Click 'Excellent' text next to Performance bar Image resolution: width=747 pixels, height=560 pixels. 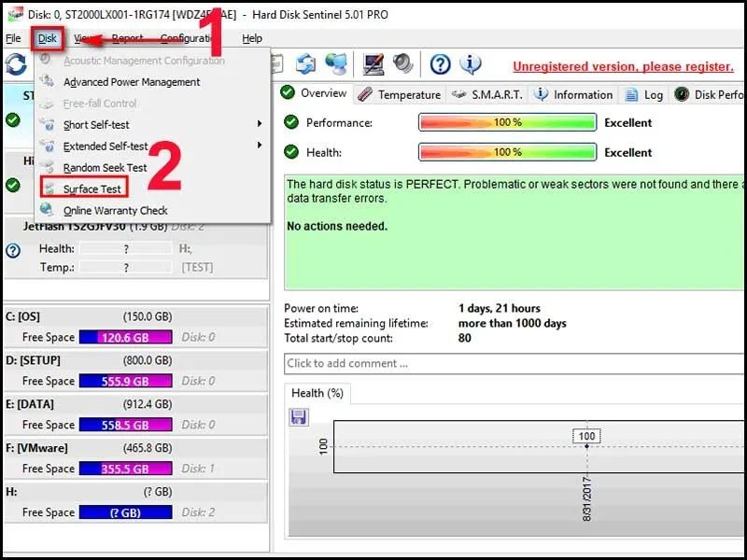[627, 123]
